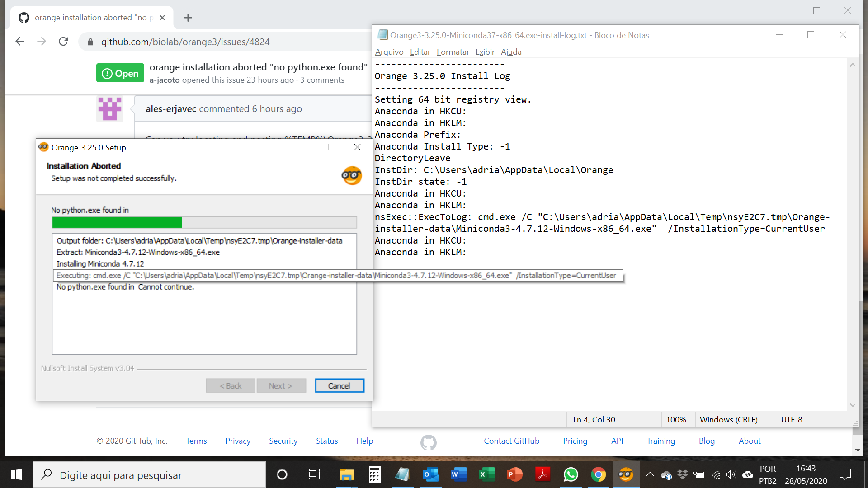Open Outlook from the taskbar
The width and height of the screenshot is (868, 488).
(430, 474)
